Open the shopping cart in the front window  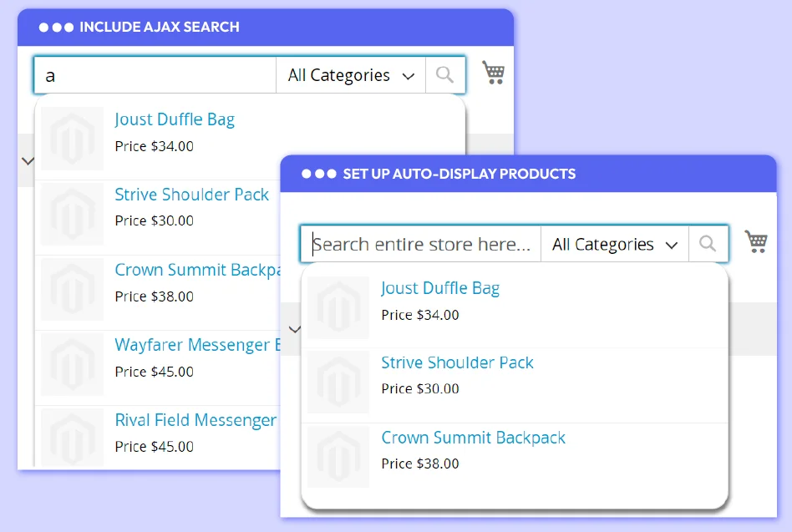pos(756,241)
